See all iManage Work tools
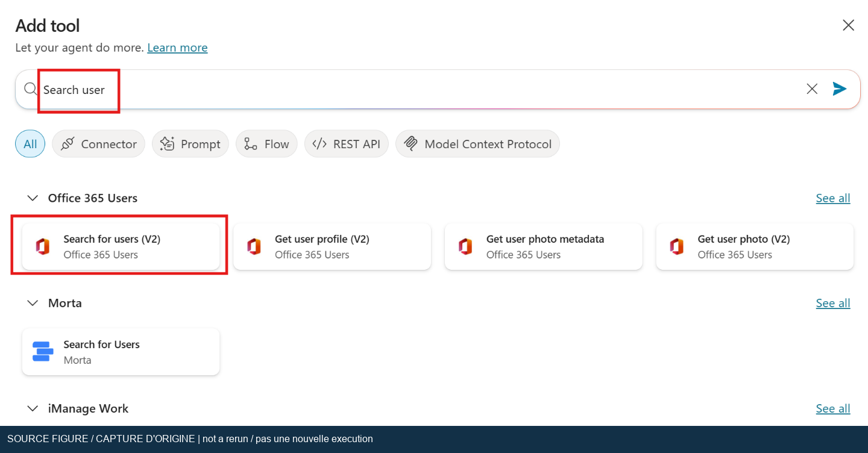 click(x=833, y=408)
